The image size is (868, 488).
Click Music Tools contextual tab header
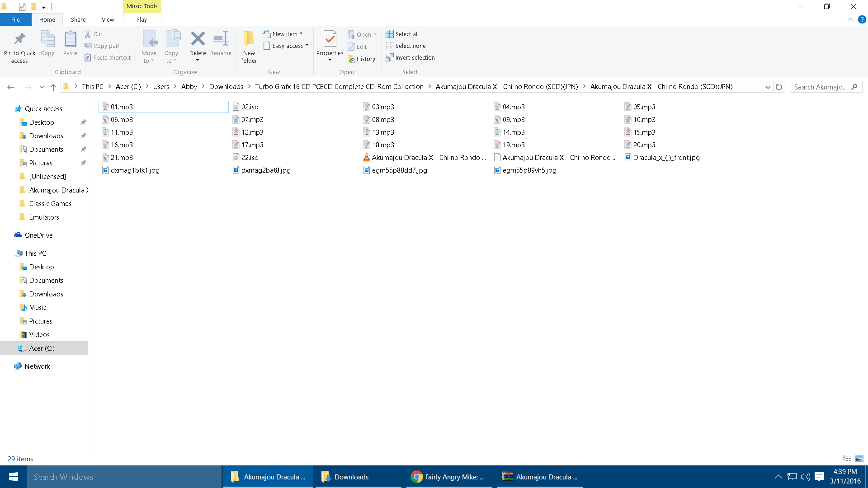[x=142, y=6]
